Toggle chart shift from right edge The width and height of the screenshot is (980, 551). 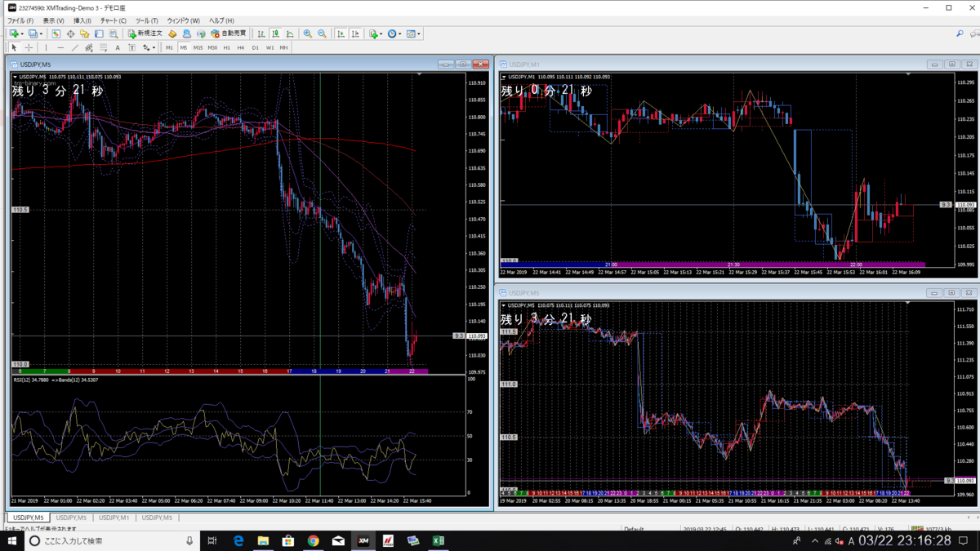click(355, 33)
